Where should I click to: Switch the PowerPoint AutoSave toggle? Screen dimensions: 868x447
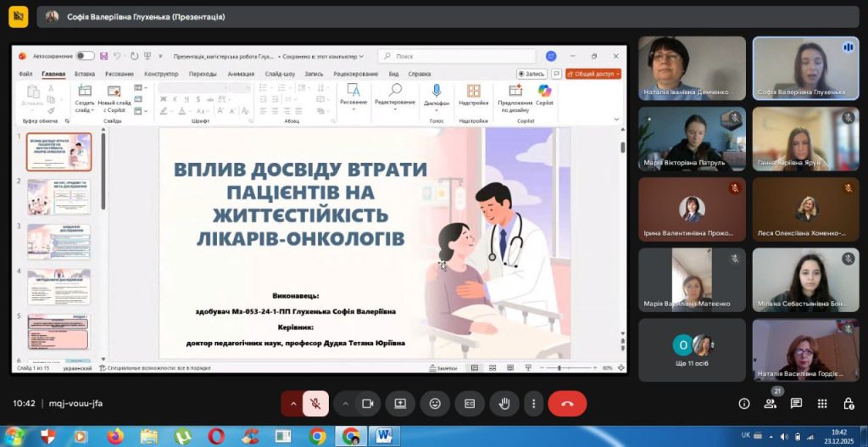(86, 56)
